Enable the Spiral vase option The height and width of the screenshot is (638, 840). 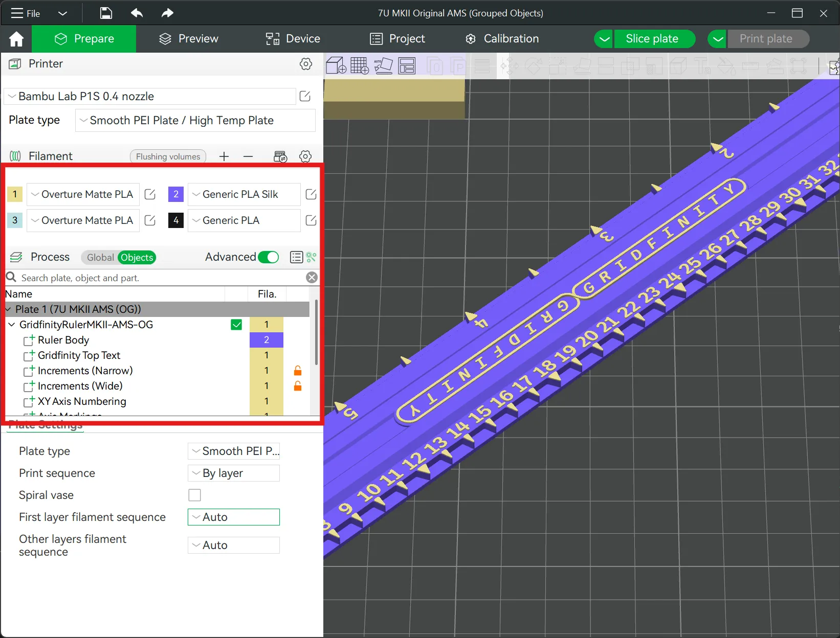point(194,495)
